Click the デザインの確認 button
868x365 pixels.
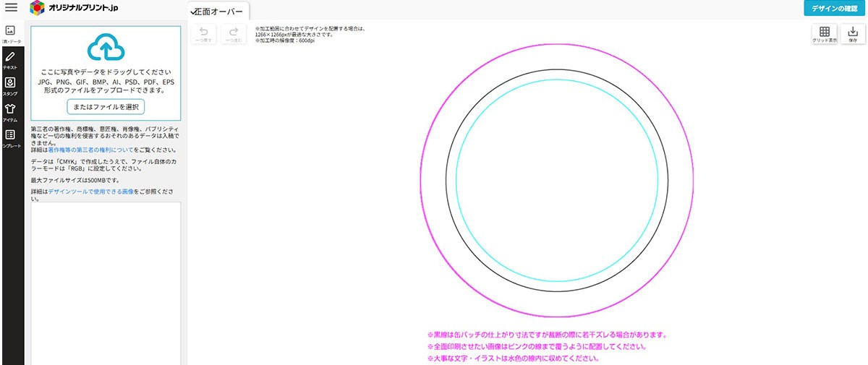pos(835,9)
